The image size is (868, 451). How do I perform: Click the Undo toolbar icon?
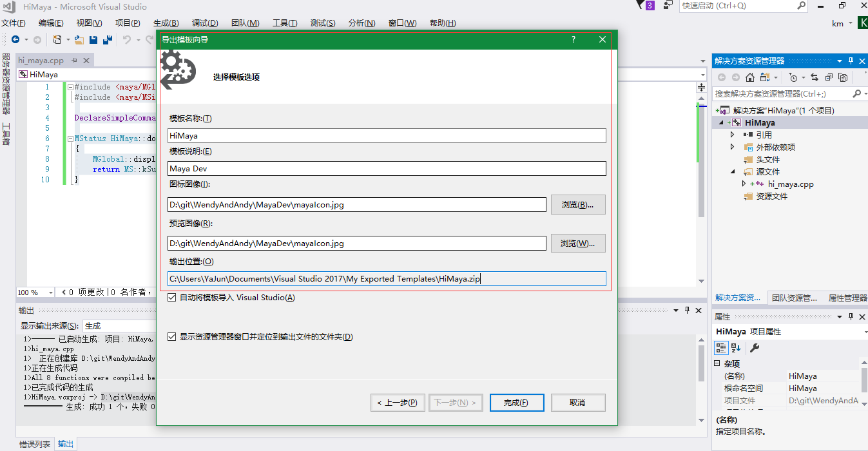pos(127,40)
